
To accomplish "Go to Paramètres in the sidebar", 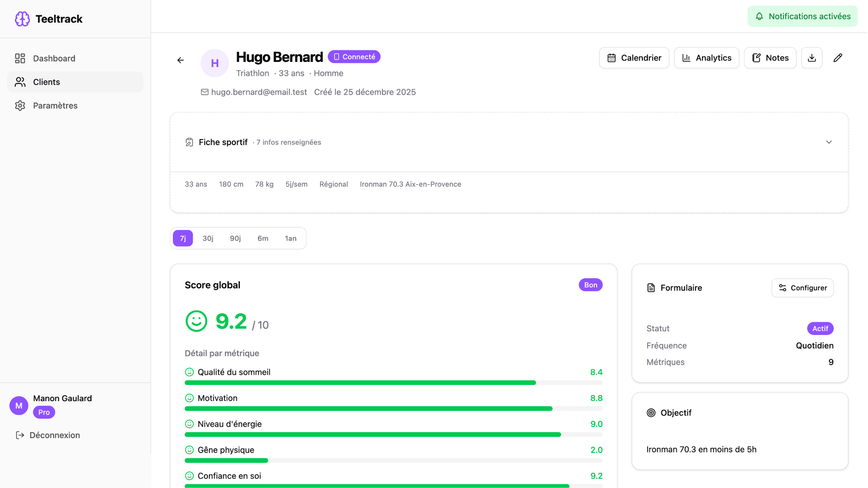I will 55,105.
